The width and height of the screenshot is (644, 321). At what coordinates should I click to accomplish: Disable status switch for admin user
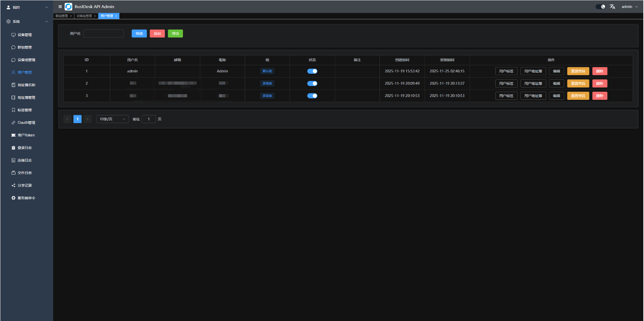(x=312, y=71)
